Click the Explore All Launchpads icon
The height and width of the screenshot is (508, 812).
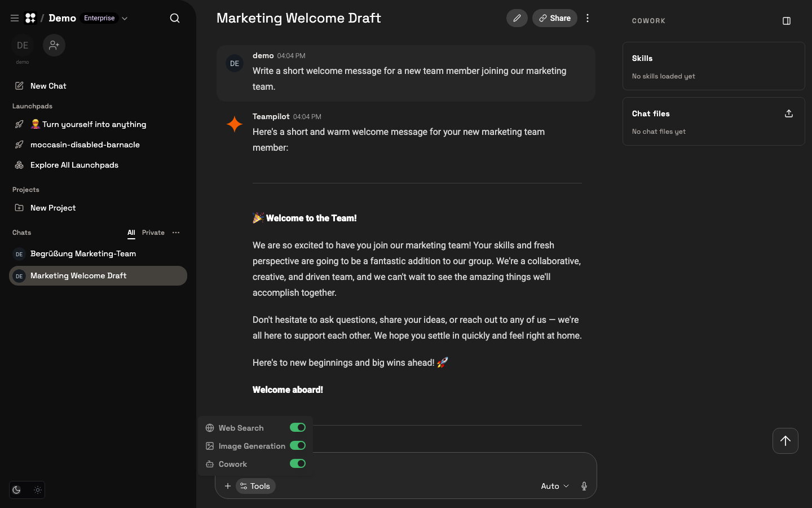[19, 165]
